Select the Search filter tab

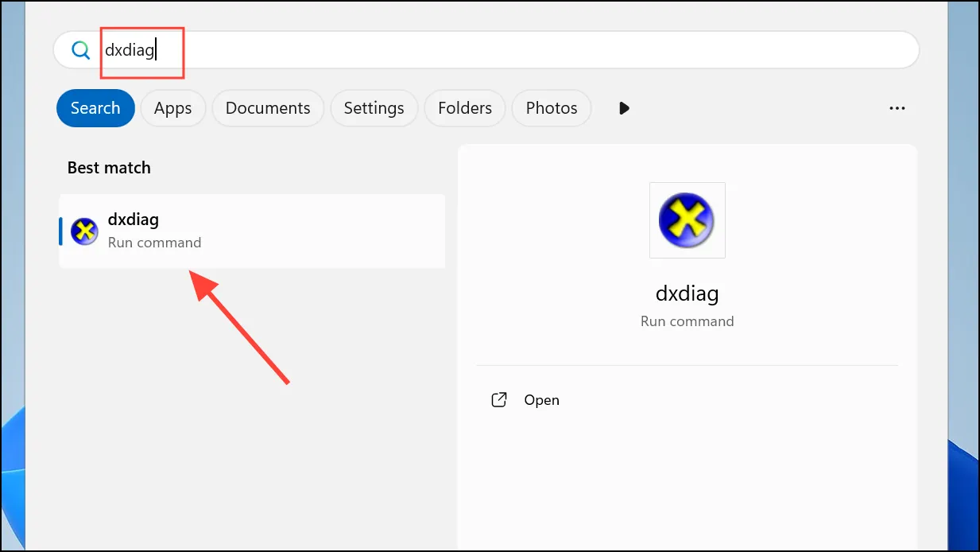(95, 108)
